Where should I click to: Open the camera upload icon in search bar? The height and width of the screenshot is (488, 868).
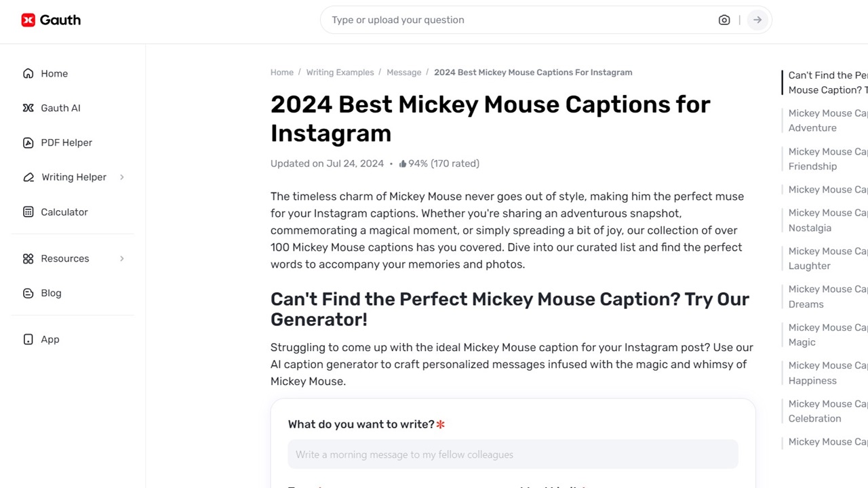pos(724,20)
